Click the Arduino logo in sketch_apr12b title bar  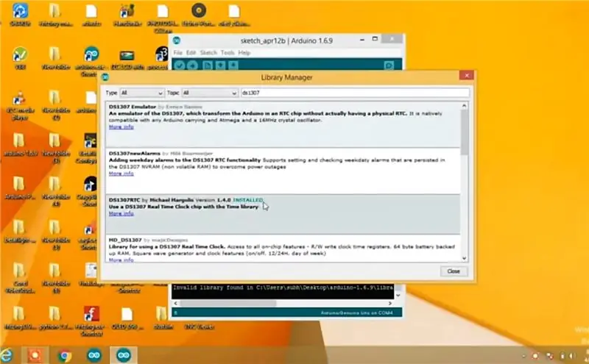pos(177,40)
